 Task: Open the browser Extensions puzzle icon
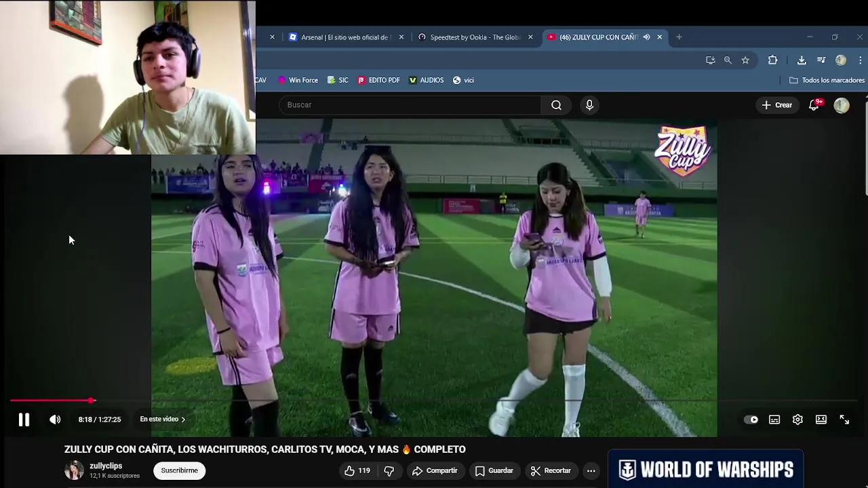(x=772, y=60)
